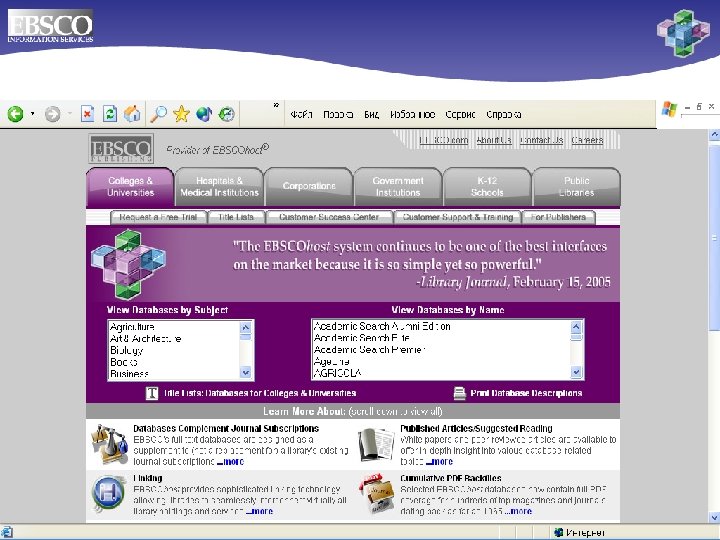Image resolution: width=720 pixels, height=540 pixels.
Task: Click the EBSCO Publishing logo
Action: click(x=121, y=148)
